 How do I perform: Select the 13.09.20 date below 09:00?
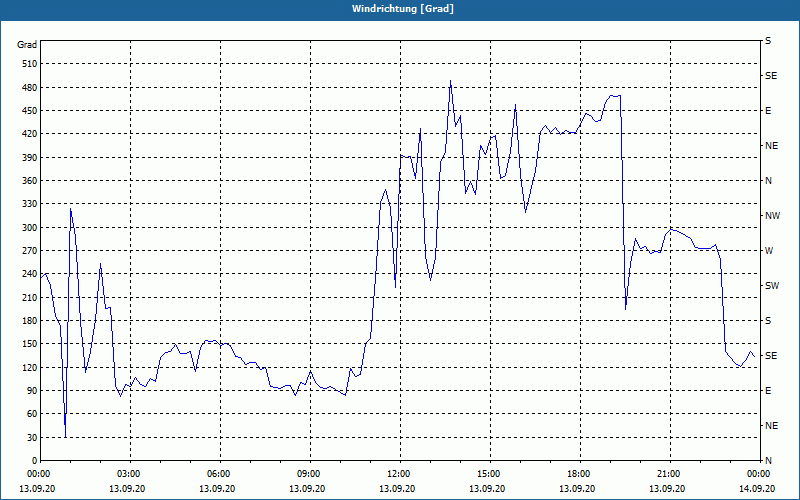coord(308,489)
